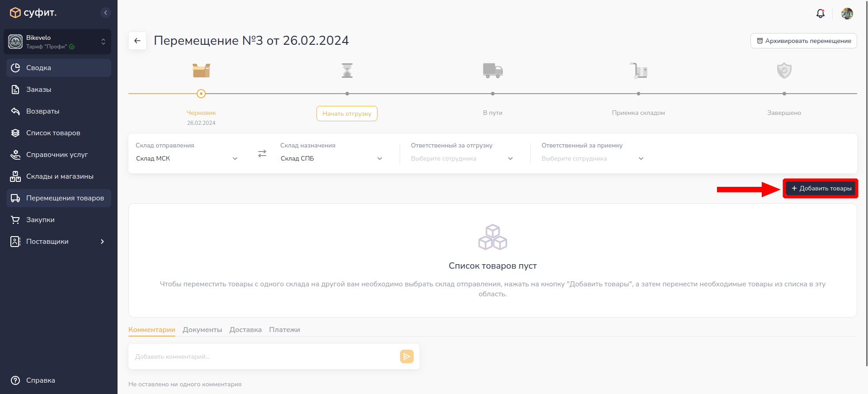This screenshot has height=394, width=868.
Task: Open Склад назначения dropdown
Action: [x=331, y=158]
